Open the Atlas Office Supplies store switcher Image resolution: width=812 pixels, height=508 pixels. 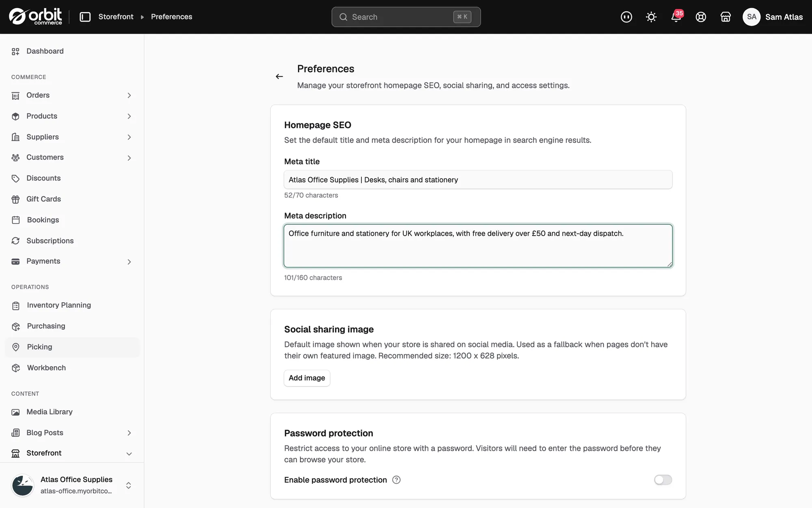[72, 485]
